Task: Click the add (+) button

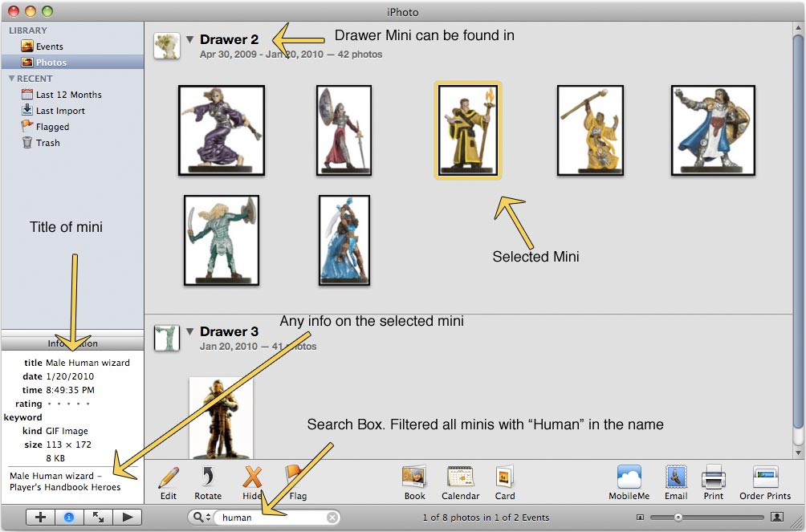Action: pos(40,517)
